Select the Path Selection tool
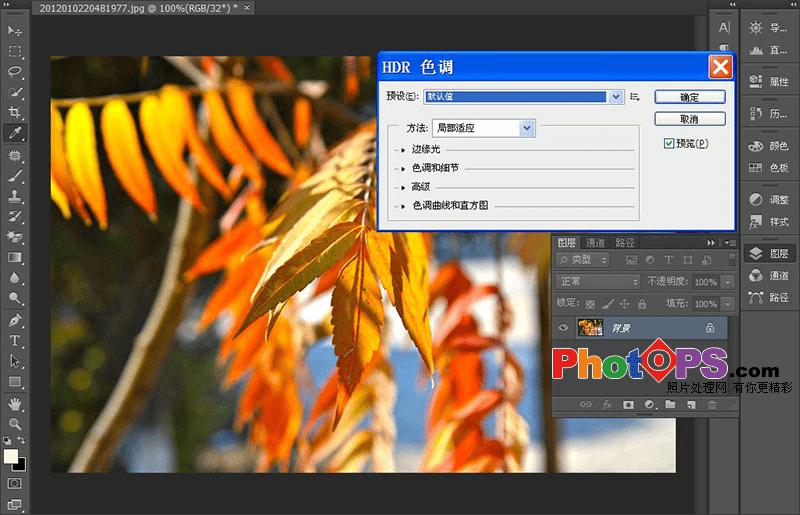The image size is (800, 515). point(15,361)
